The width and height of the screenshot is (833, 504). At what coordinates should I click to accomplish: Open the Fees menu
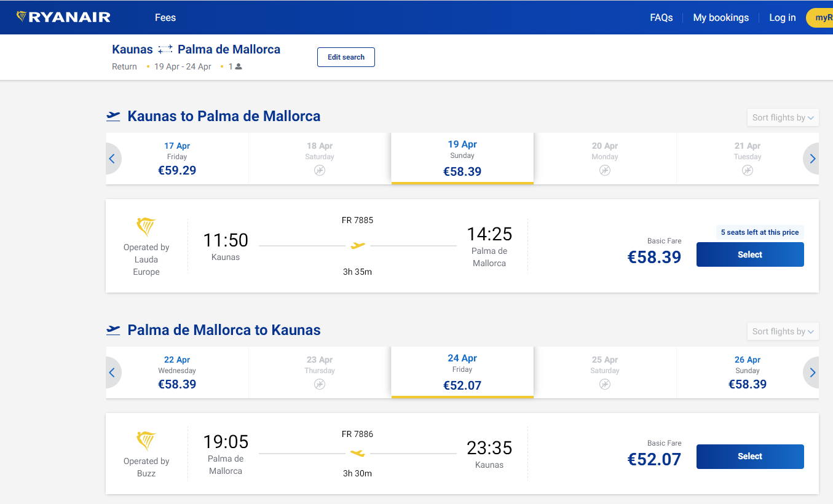pyautogui.click(x=165, y=17)
